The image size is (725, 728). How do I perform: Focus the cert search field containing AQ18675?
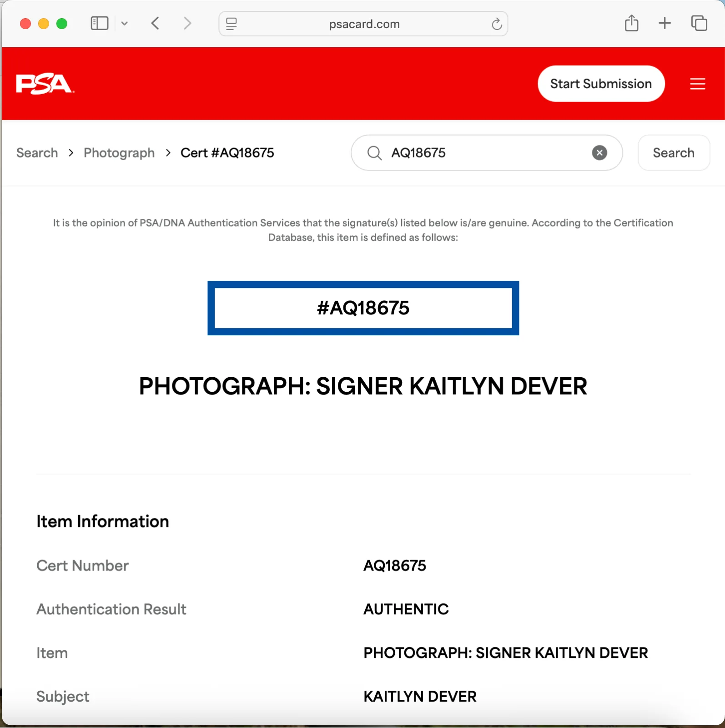click(x=487, y=153)
